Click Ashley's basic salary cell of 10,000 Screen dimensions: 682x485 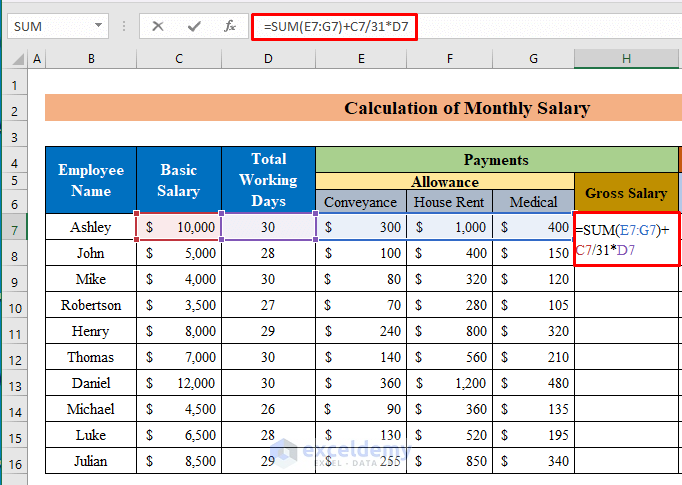(179, 228)
